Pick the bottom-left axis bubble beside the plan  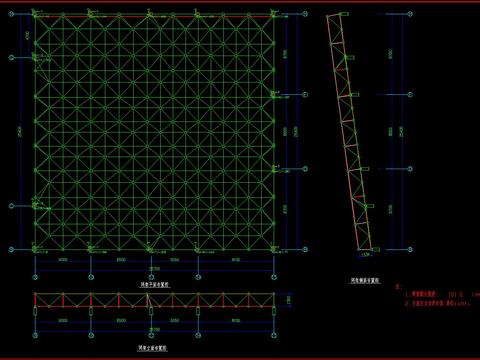(x=11, y=249)
